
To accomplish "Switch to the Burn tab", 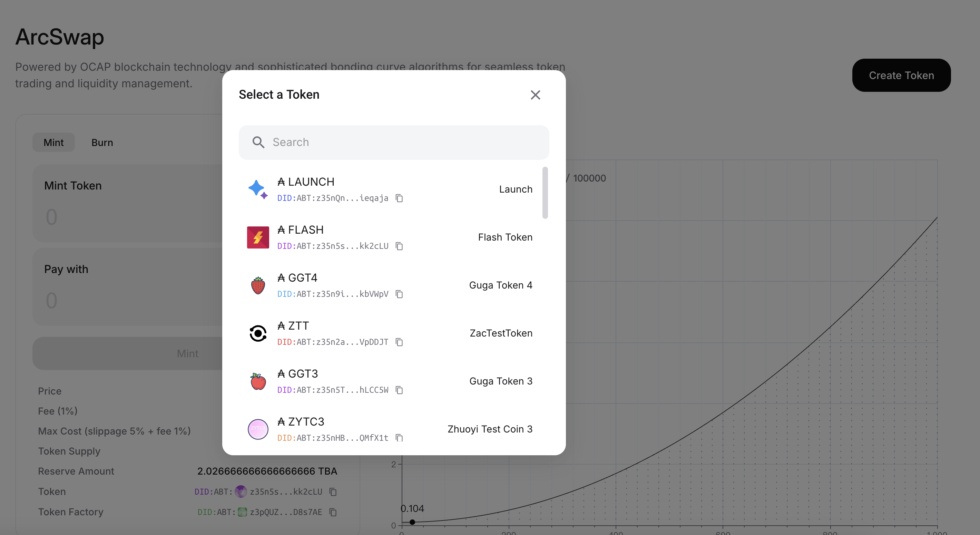I will pyautogui.click(x=102, y=142).
